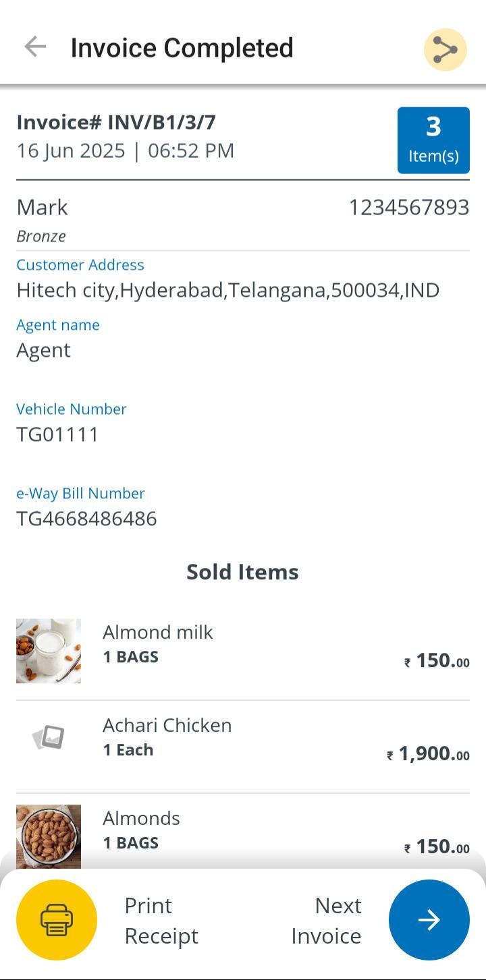Tap the Achari Chicken placeholder image icon
This screenshot has height=980, width=486.
point(49,737)
